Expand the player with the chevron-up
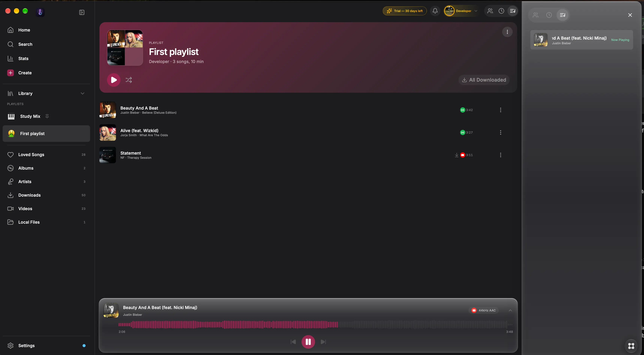 [x=510, y=310]
